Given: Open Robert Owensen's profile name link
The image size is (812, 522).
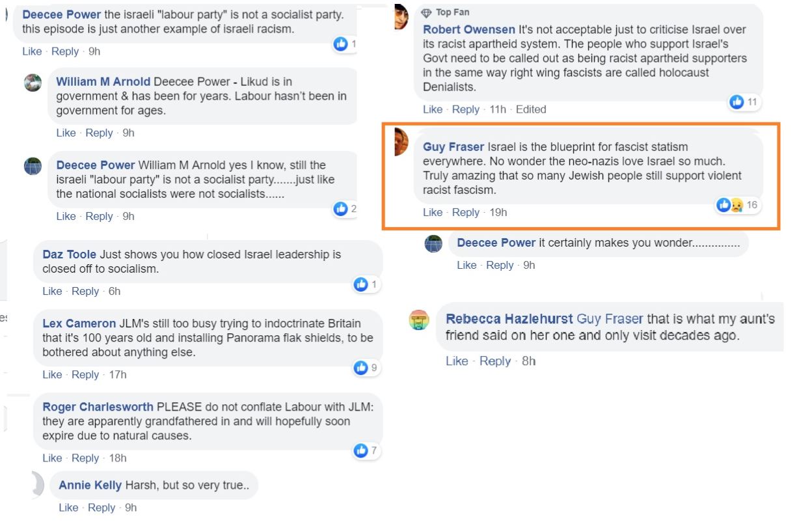Looking at the screenshot, I should [469, 29].
